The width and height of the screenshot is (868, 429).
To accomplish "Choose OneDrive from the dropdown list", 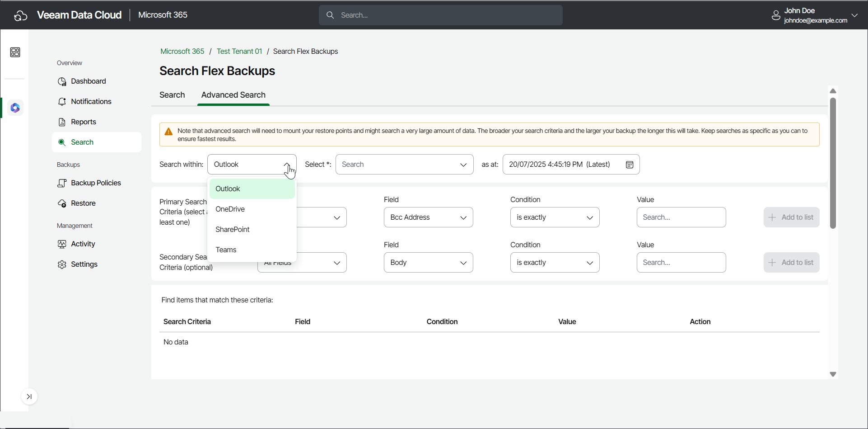I will tap(252, 209).
